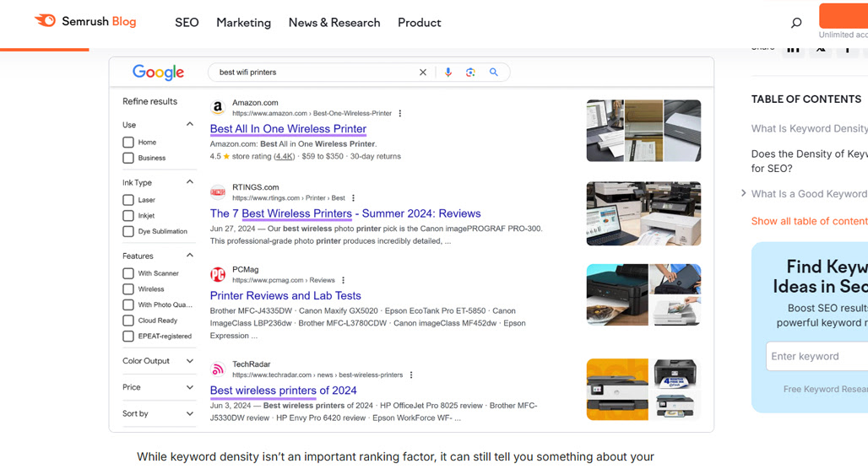Submit search with blue magnifier icon
868x469 pixels.
[x=494, y=73]
